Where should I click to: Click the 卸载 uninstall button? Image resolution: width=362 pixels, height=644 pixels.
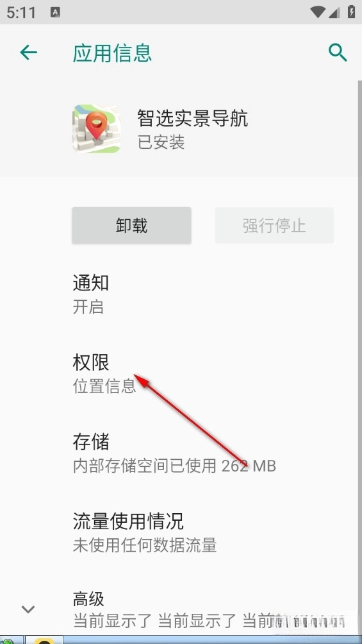[131, 226]
